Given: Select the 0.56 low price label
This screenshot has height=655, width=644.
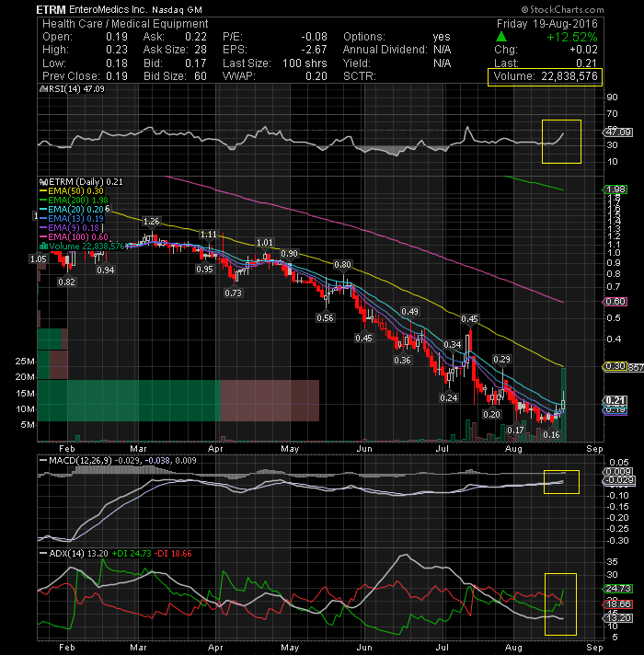Looking at the screenshot, I should coord(325,318).
